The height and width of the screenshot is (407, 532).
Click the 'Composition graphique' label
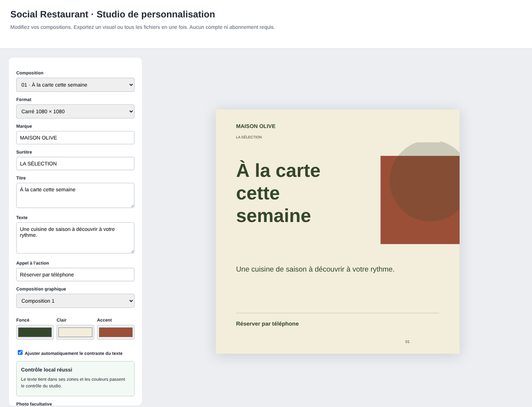coord(41,289)
